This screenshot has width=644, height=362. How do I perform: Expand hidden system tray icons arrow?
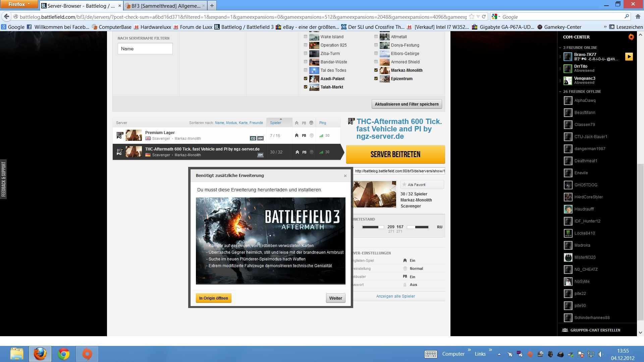499,354
